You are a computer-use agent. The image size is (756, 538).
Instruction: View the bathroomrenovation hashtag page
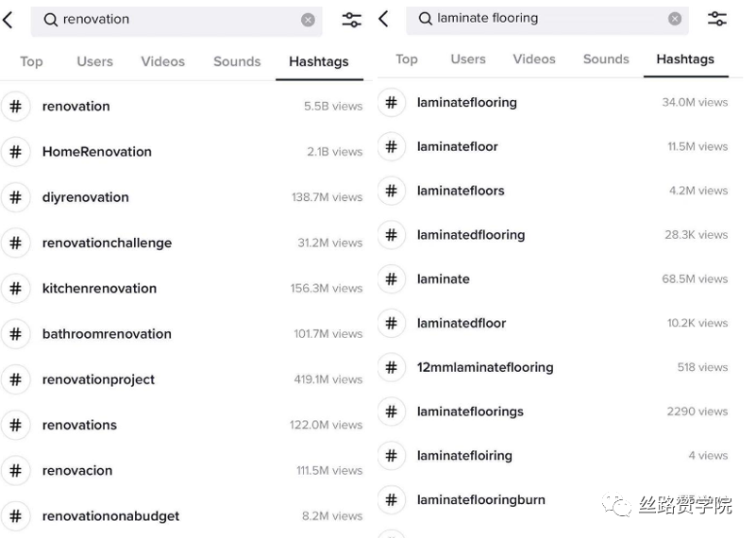107,334
